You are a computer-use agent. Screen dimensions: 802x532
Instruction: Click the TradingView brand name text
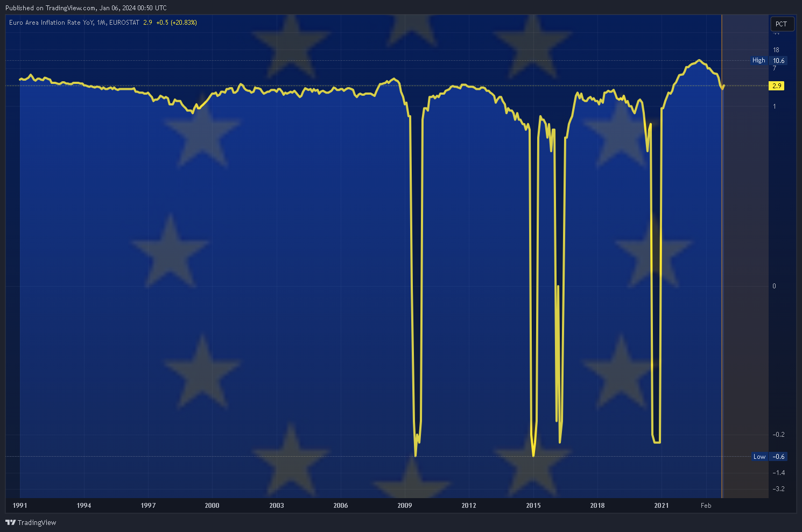(x=37, y=522)
